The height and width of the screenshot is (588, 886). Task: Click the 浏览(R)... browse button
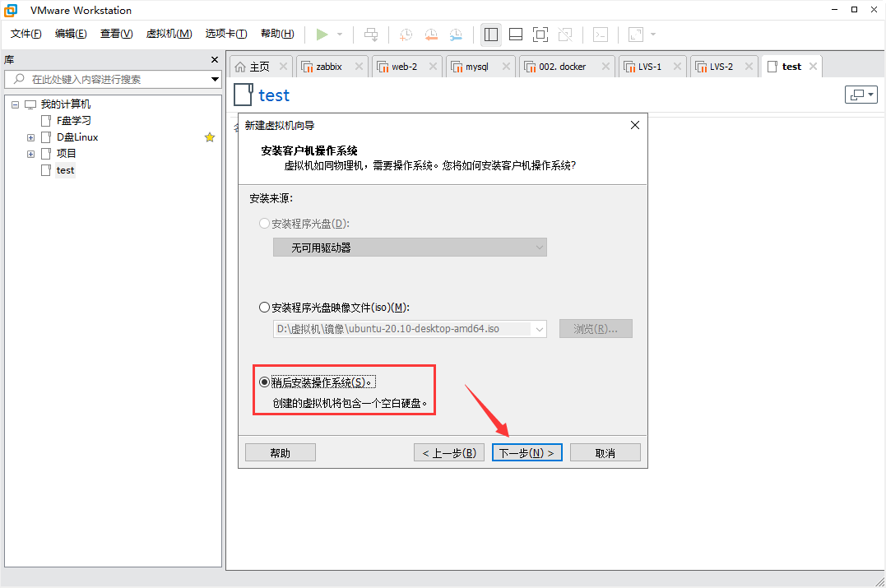tap(596, 329)
